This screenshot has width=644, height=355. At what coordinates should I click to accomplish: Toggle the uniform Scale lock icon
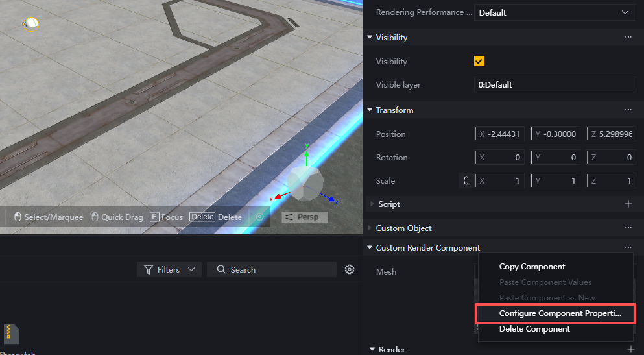pyautogui.click(x=466, y=181)
